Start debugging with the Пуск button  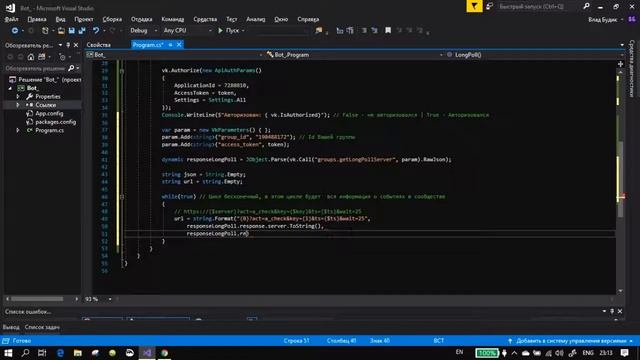tap(229, 31)
